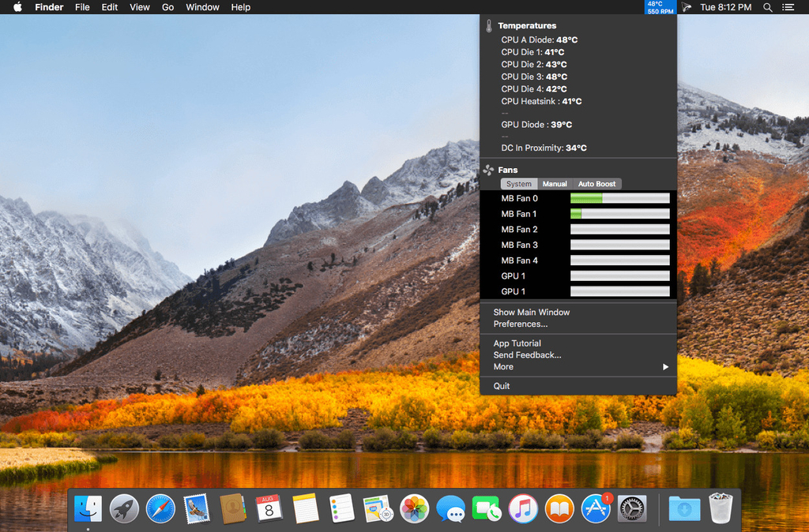This screenshot has height=532, width=809.
Task: Open the Apple menu
Action: [17, 7]
